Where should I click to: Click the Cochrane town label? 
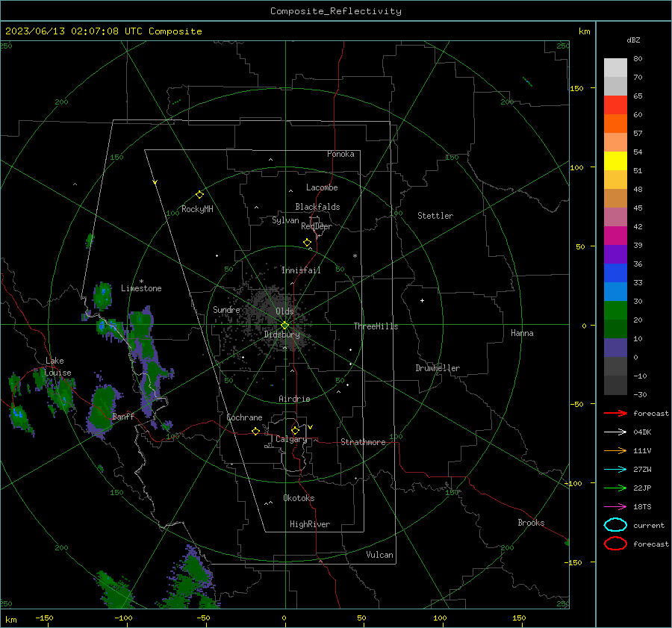[x=244, y=417]
